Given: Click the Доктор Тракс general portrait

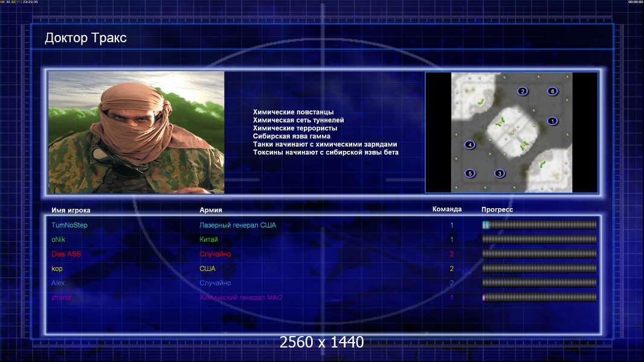Looking at the screenshot, I should tap(137, 132).
